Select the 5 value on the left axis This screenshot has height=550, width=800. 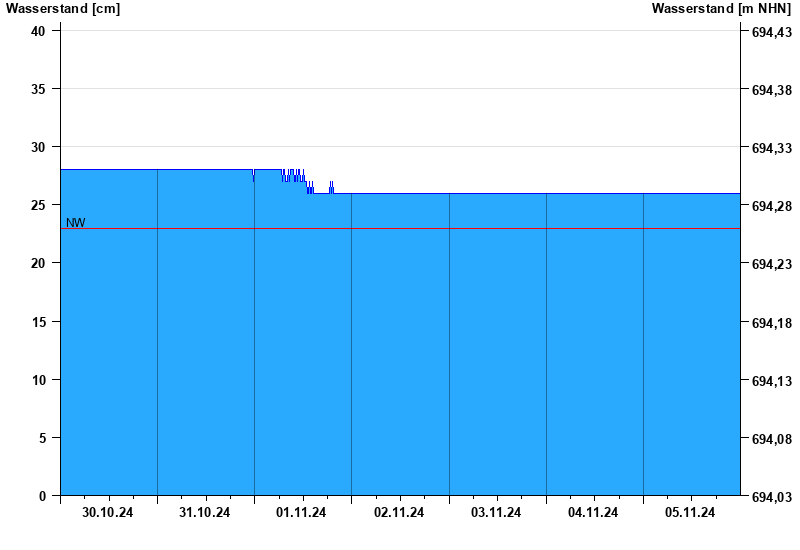pos(42,438)
